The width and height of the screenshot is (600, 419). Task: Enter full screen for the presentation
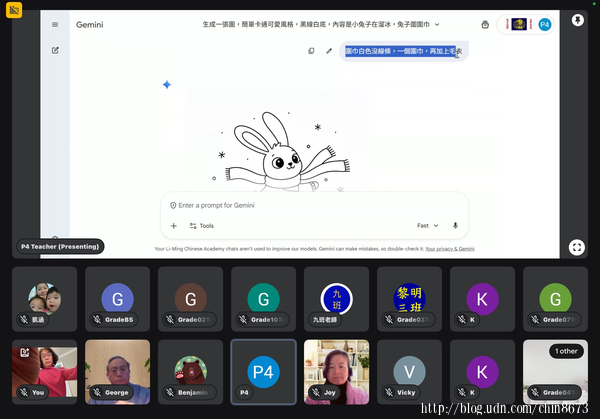click(x=577, y=247)
